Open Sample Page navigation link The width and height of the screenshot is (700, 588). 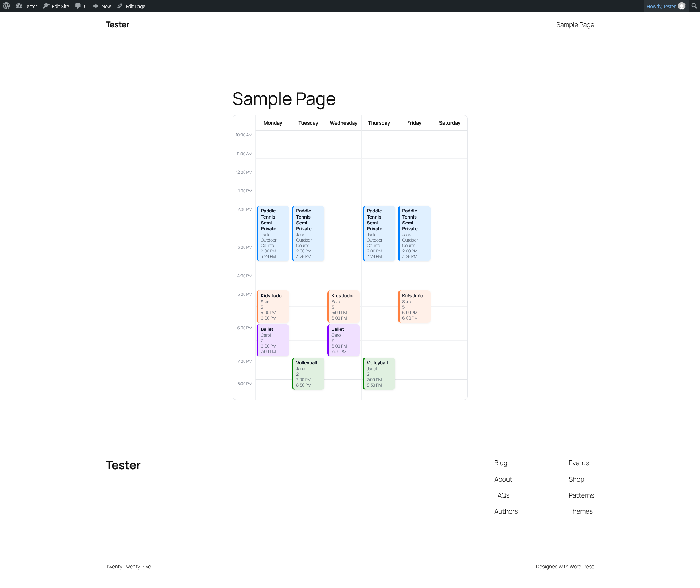(x=575, y=24)
